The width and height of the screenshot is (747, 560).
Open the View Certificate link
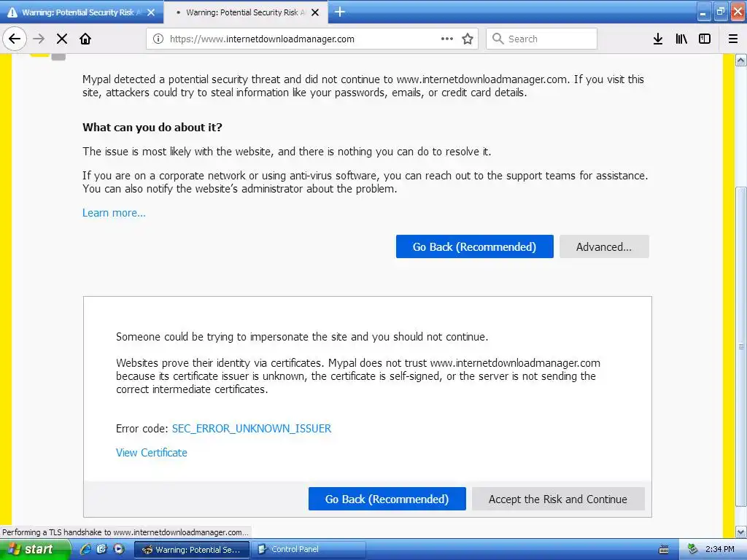(152, 453)
